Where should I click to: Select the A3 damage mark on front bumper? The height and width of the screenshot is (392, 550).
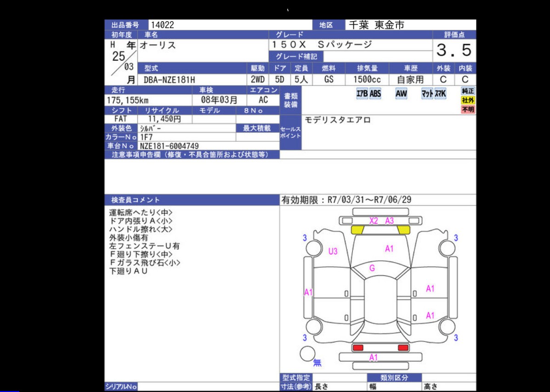389,221
